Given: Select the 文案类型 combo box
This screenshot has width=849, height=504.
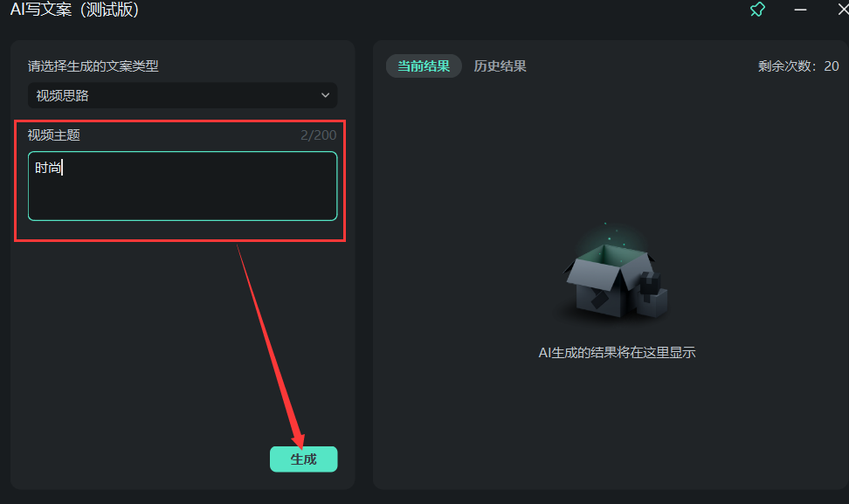Looking at the screenshot, I should (x=183, y=95).
